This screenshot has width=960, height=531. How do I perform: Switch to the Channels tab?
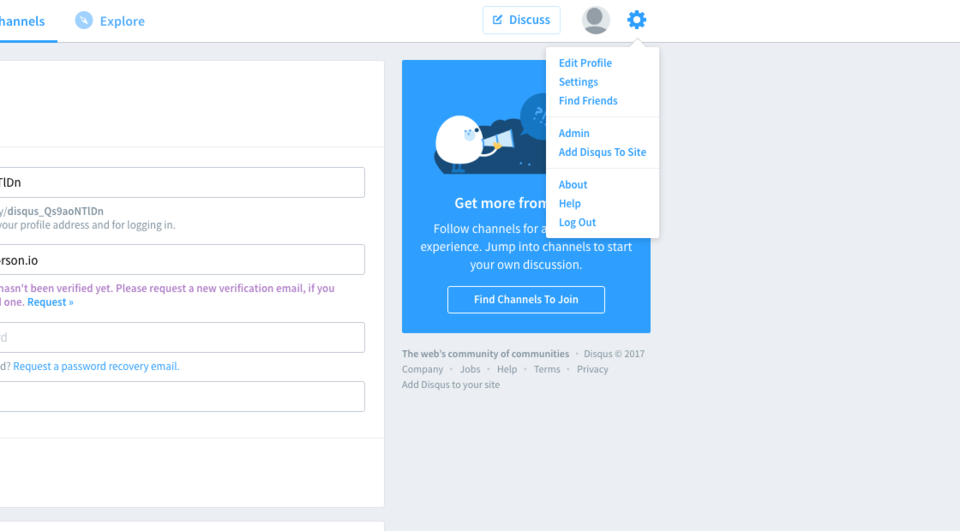tap(22, 21)
